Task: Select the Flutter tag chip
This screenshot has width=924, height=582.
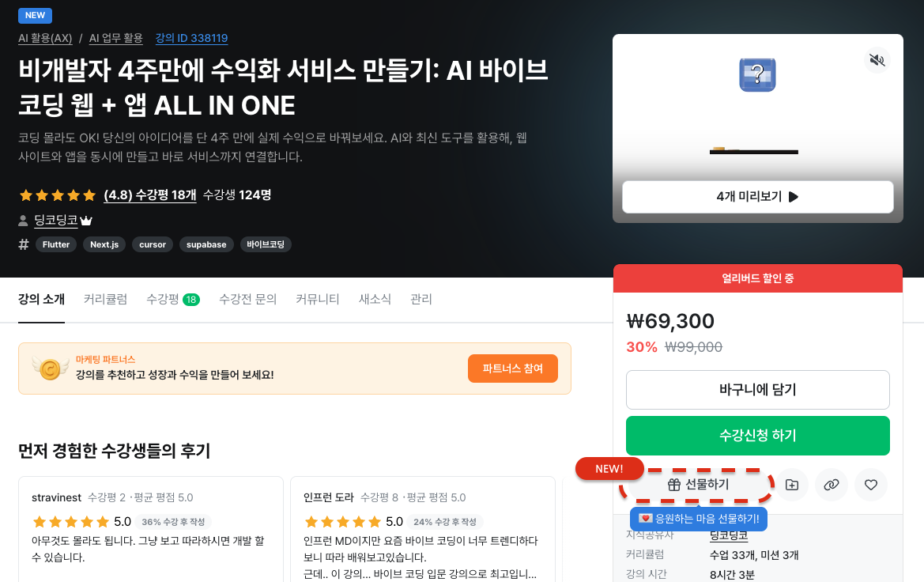Action: tap(56, 244)
